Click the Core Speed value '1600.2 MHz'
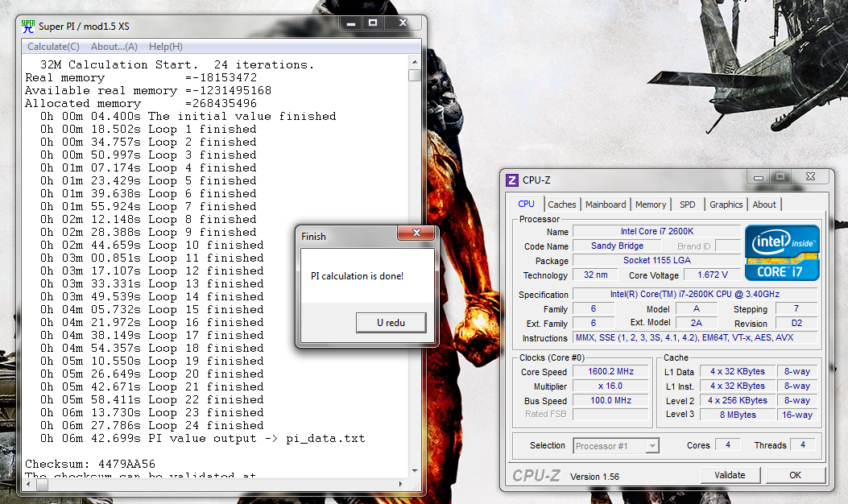This screenshot has width=848, height=504. 610,371
